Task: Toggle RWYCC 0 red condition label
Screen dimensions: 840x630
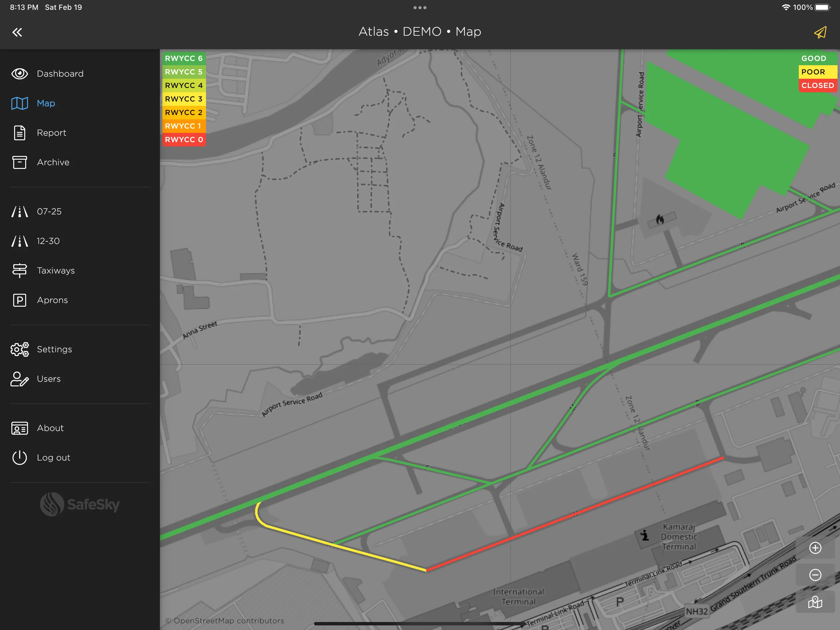Action: coord(183,139)
